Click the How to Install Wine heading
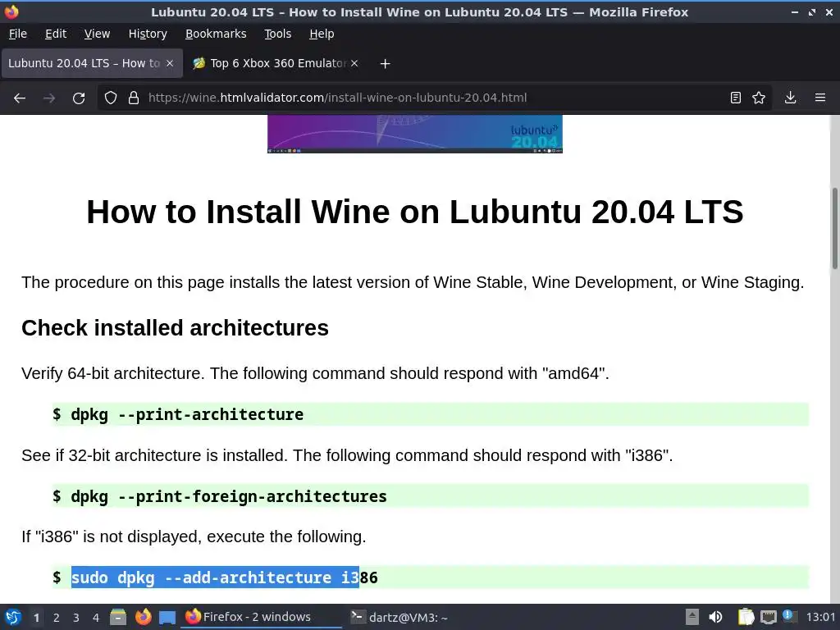This screenshot has width=840, height=630. tap(414, 212)
